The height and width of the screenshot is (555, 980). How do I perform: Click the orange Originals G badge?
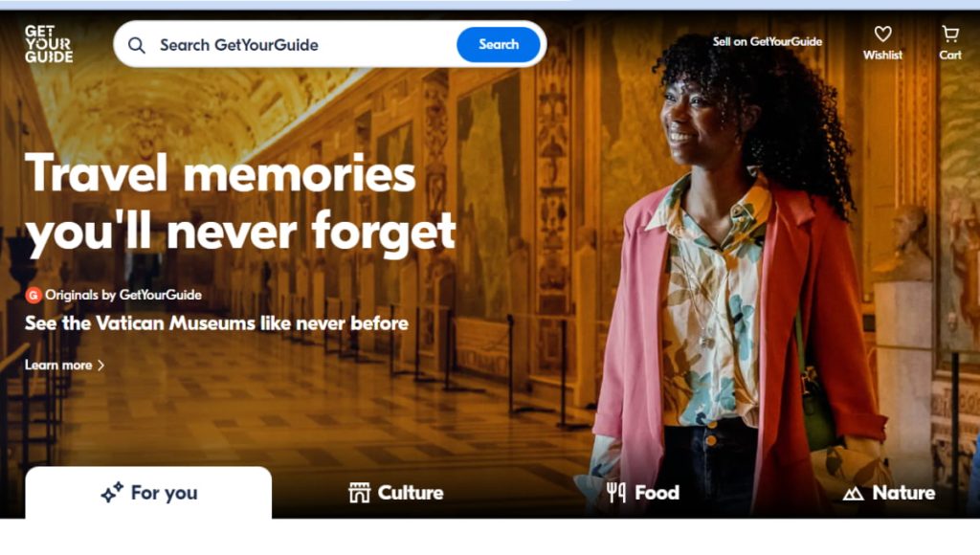click(33, 295)
